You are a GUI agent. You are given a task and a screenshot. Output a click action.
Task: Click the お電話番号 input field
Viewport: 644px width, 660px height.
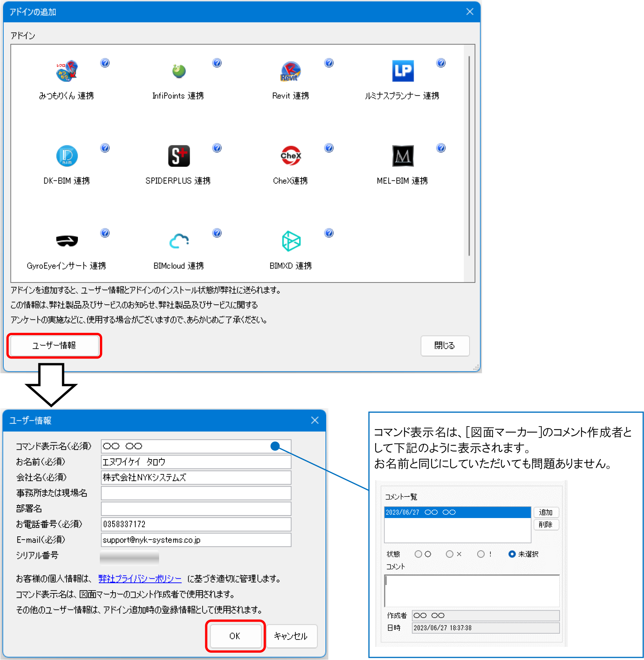196,524
